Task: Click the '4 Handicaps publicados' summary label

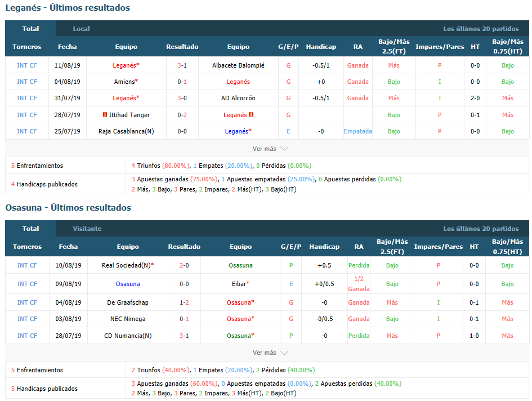Action: [44, 184]
